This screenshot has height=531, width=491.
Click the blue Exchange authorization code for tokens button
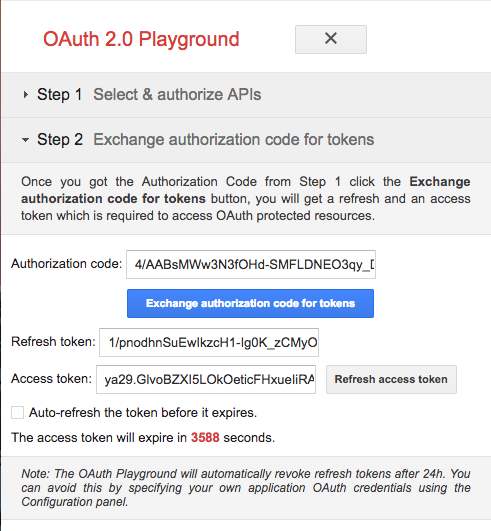point(250,303)
